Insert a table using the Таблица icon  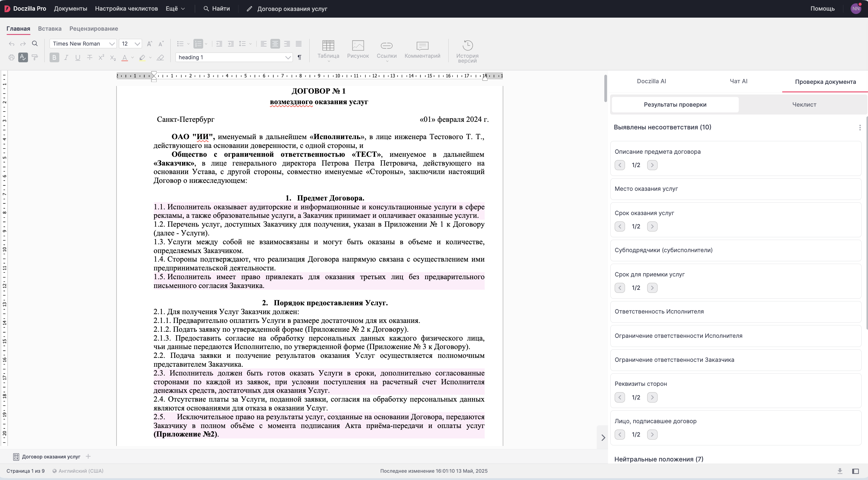tap(328, 49)
